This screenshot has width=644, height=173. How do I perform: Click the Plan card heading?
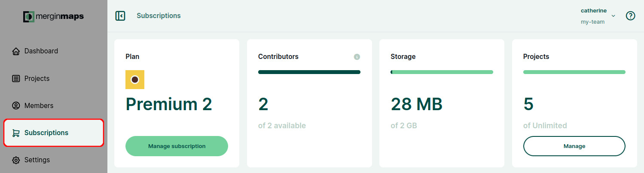click(x=132, y=57)
